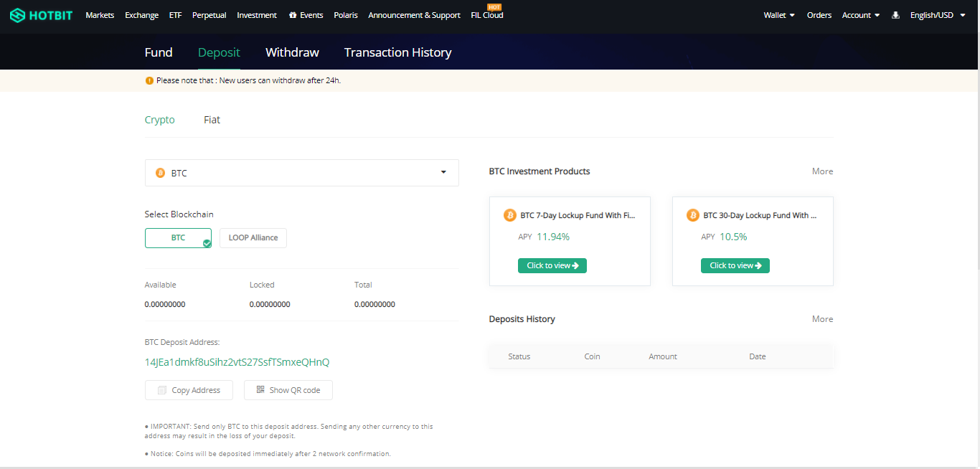The width and height of the screenshot is (980, 469).
Task: Click the orange info icon in notice bar
Action: 149,80
